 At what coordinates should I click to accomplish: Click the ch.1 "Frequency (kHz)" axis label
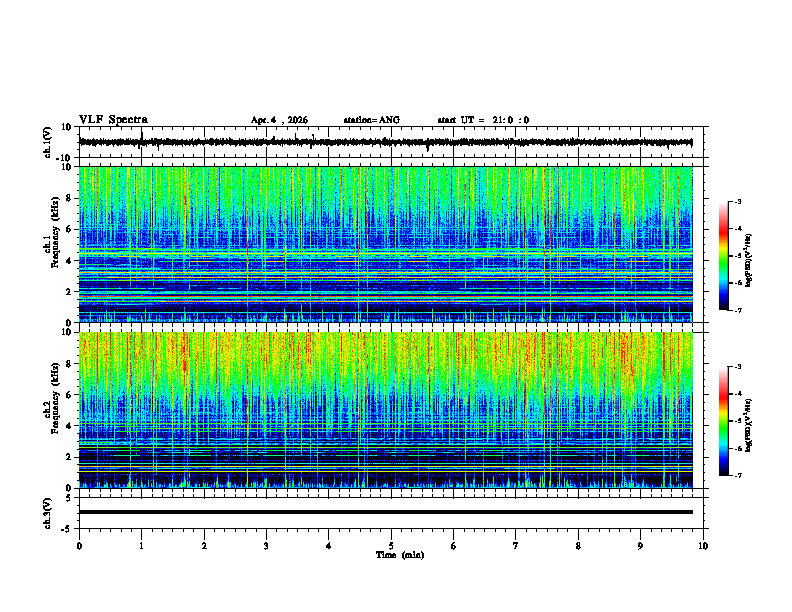click(55, 233)
